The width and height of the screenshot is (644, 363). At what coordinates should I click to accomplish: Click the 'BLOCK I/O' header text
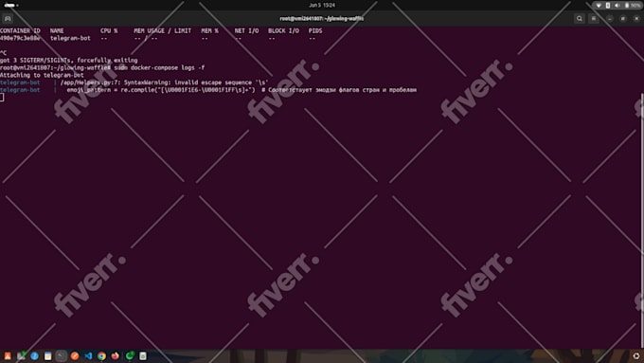(283, 31)
